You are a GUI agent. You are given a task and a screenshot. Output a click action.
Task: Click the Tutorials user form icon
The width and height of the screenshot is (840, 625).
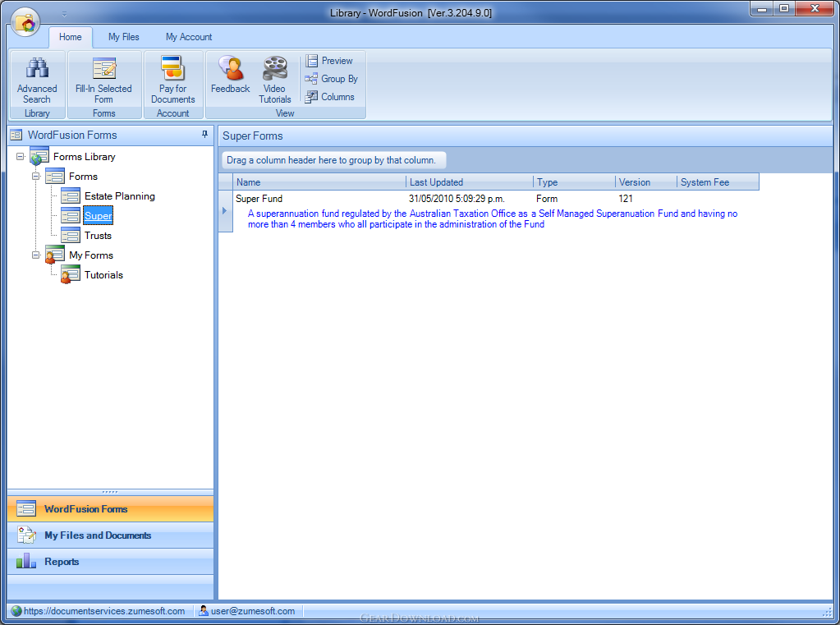pos(71,275)
